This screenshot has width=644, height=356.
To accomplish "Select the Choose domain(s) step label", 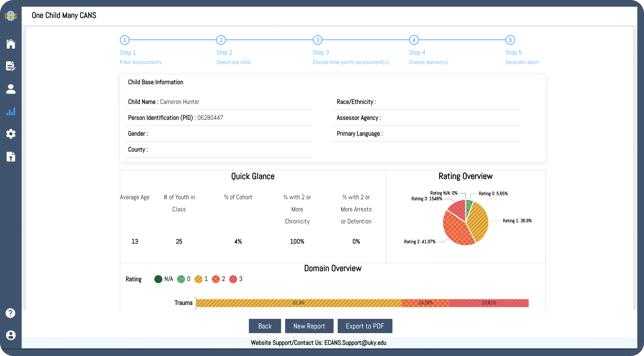I will [429, 62].
